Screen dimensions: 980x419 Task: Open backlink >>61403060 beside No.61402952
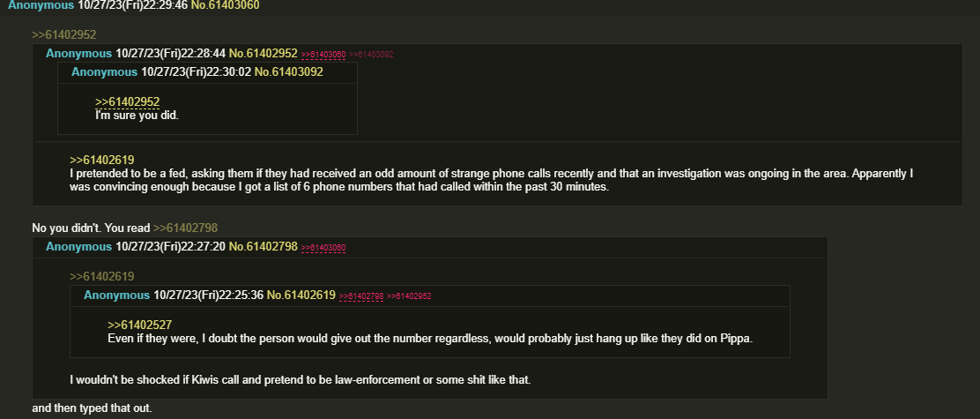click(323, 55)
